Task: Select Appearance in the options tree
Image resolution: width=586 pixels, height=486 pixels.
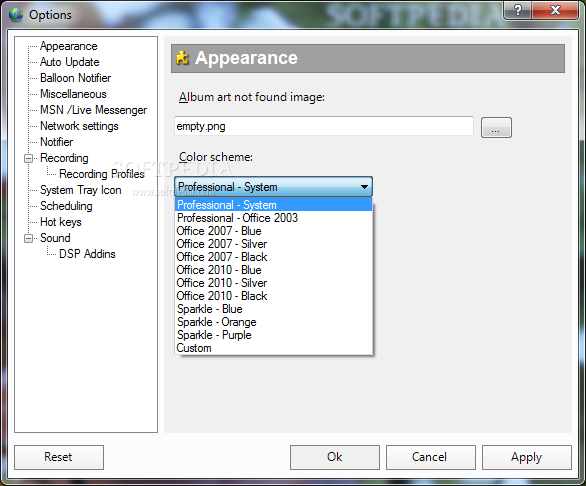Action: pos(69,46)
